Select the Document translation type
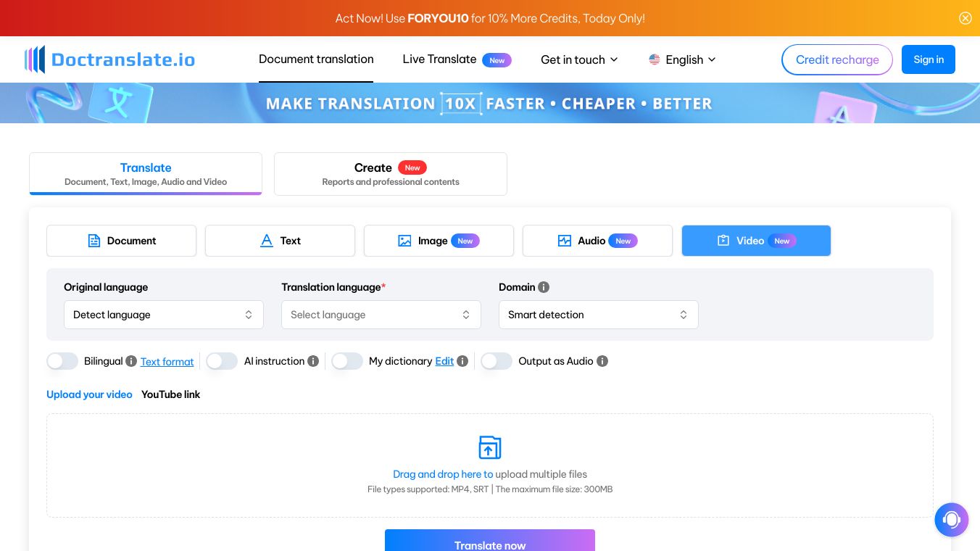The image size is (980, 551). point(121,241)
